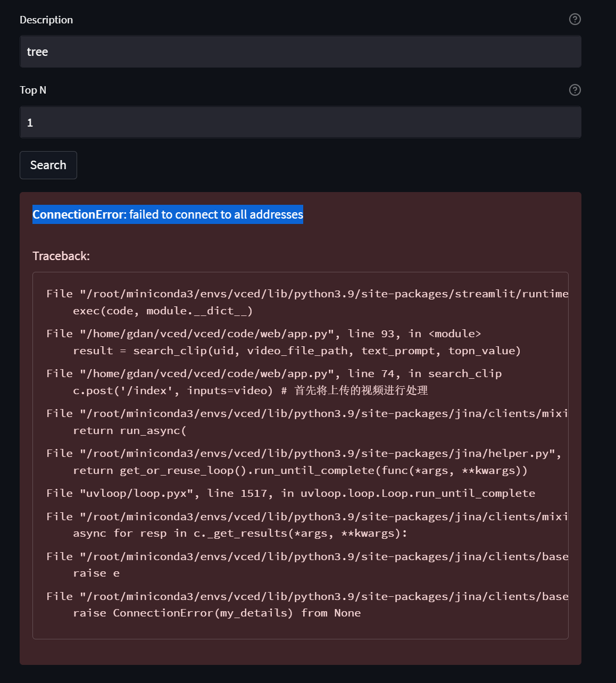Click the jina/helper.py traceback file line

303,453
